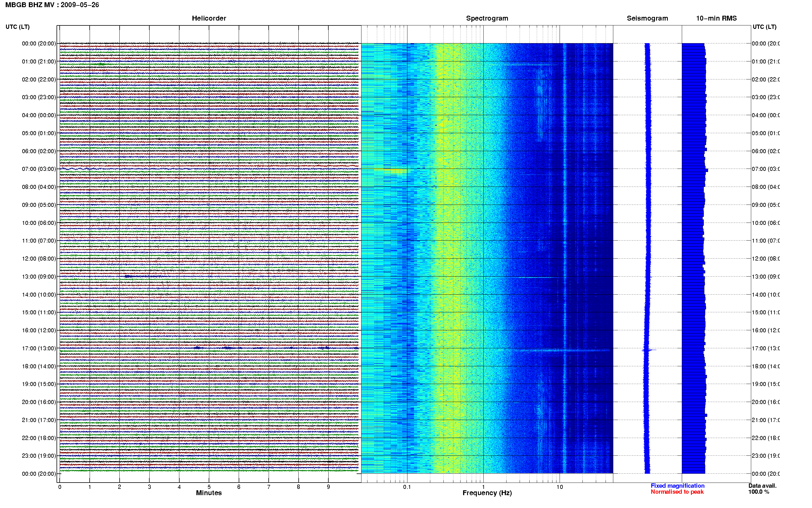812x508 pixels.
Task: Click left time label 18:00 (14:00)
Action: pos(39,366)
